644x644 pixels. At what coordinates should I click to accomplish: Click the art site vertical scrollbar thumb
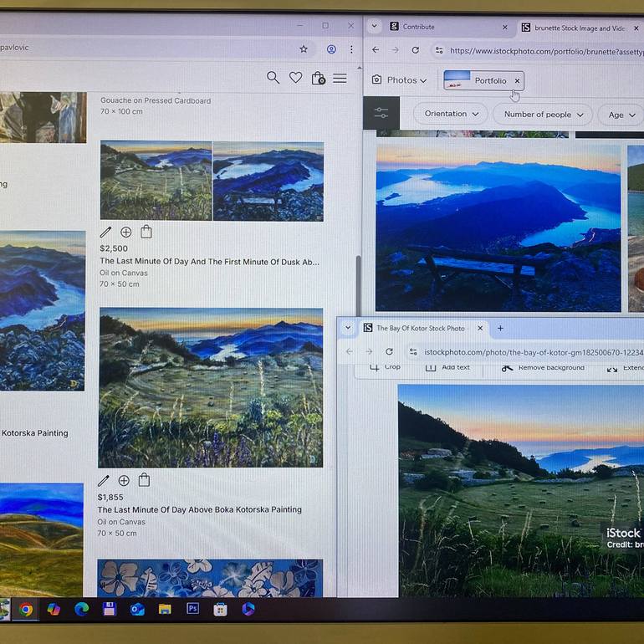point(358,285)
